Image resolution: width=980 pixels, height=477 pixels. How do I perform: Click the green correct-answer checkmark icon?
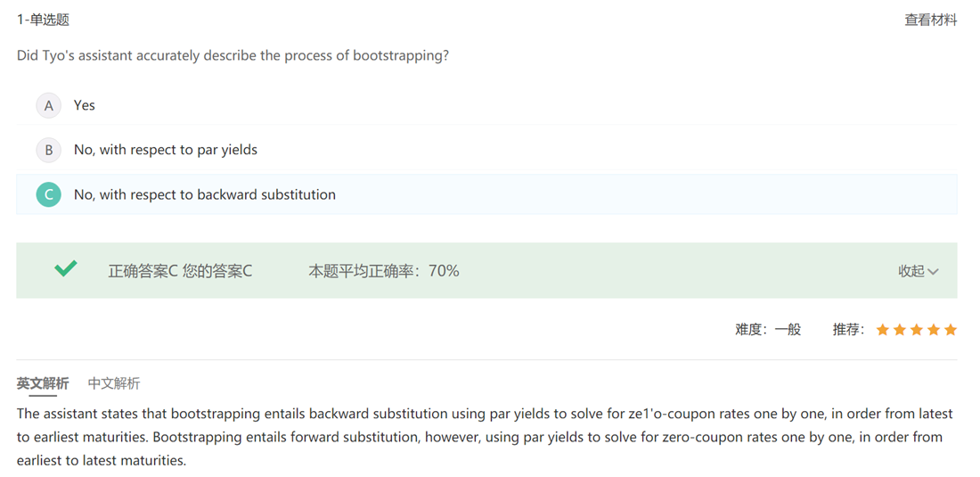[x=66, y=269]
